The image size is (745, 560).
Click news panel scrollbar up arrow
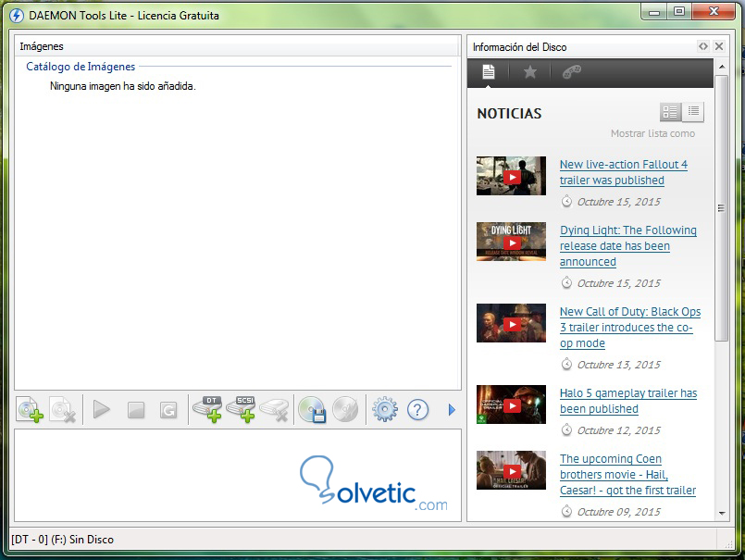click(722, 67)
